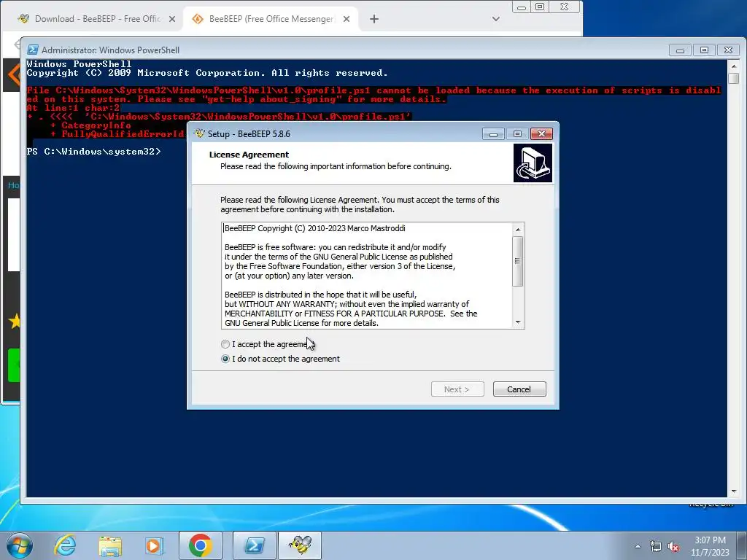Click the network status tray icon
This screenshot has width=747, height=560.
[x=656, y=546]
